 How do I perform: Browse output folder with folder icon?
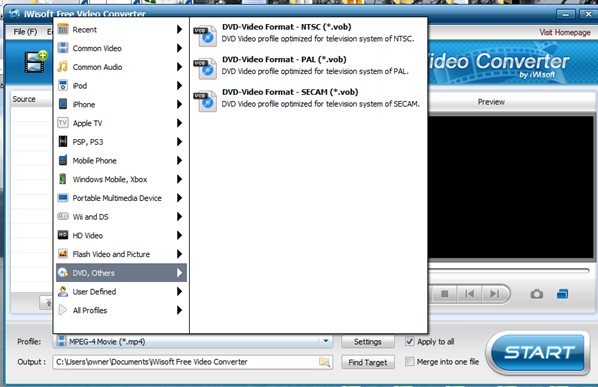pyautogui.click(x=324, y=362)
